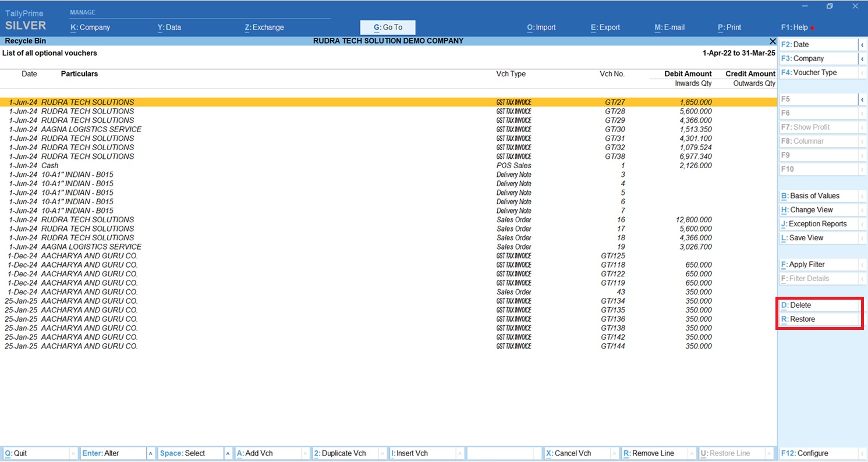Click F4: Voucher Type button

tap(817, 73)
